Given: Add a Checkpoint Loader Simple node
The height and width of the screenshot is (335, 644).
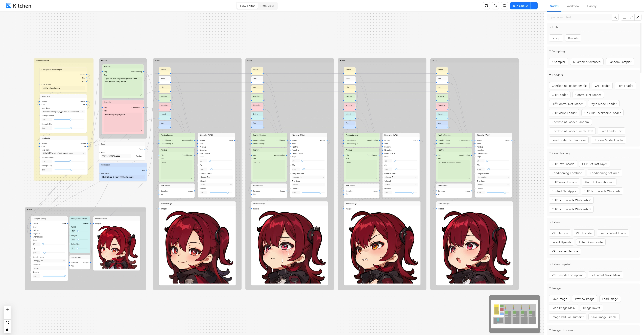Looking at the screenshot, I should (569, 86).
